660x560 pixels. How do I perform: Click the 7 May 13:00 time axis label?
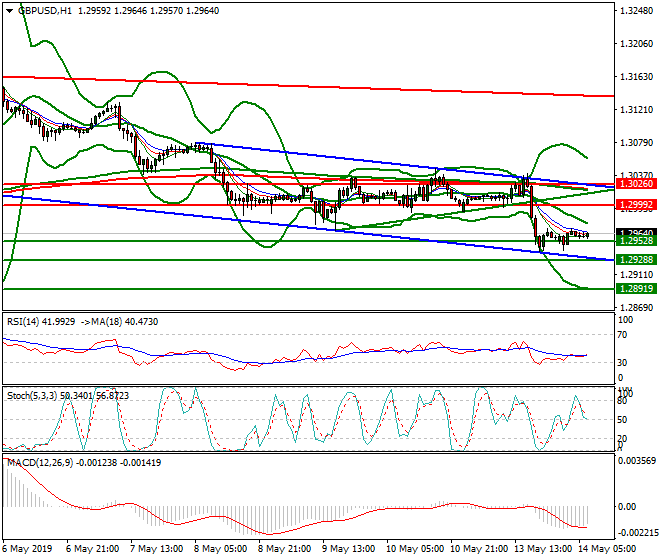click(x=156, y=549)
